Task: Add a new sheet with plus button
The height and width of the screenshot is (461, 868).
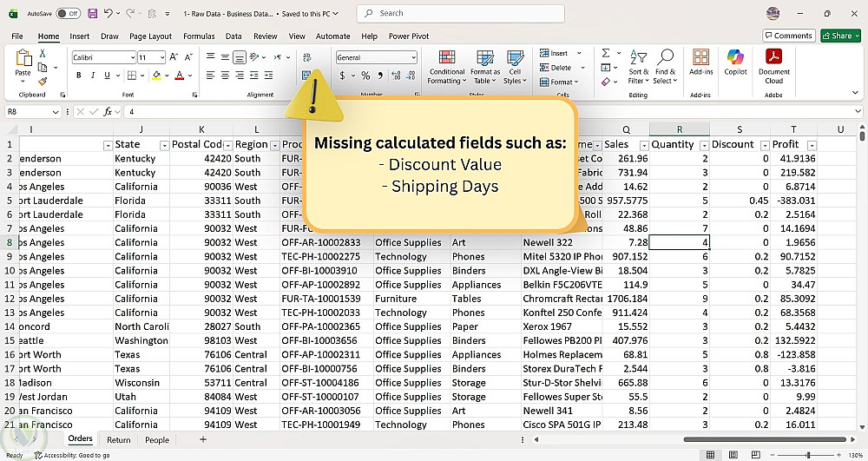Action: (x=203, y=439)
